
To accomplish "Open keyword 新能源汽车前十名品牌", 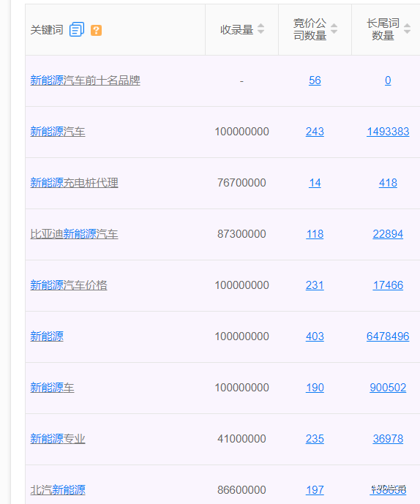I will pyautogui.click(x=85, y=80).
